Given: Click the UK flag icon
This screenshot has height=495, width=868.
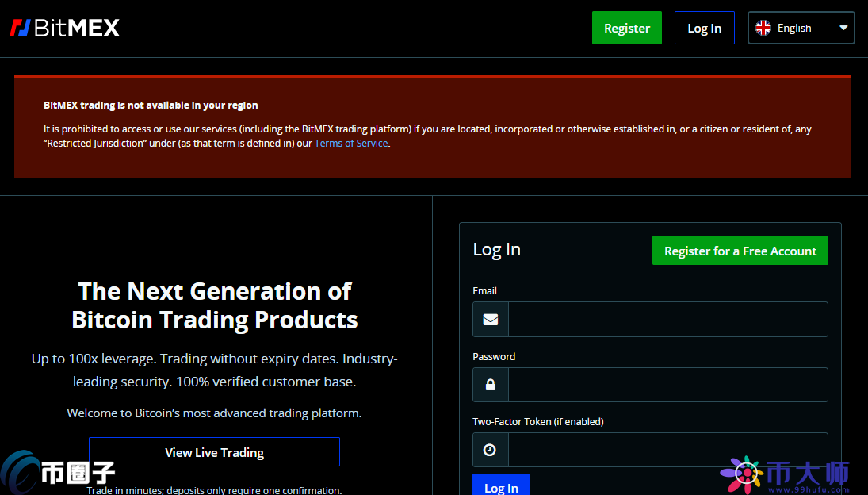Looking at the screenshot, I should pyautogui.click(x=763, y=28).
